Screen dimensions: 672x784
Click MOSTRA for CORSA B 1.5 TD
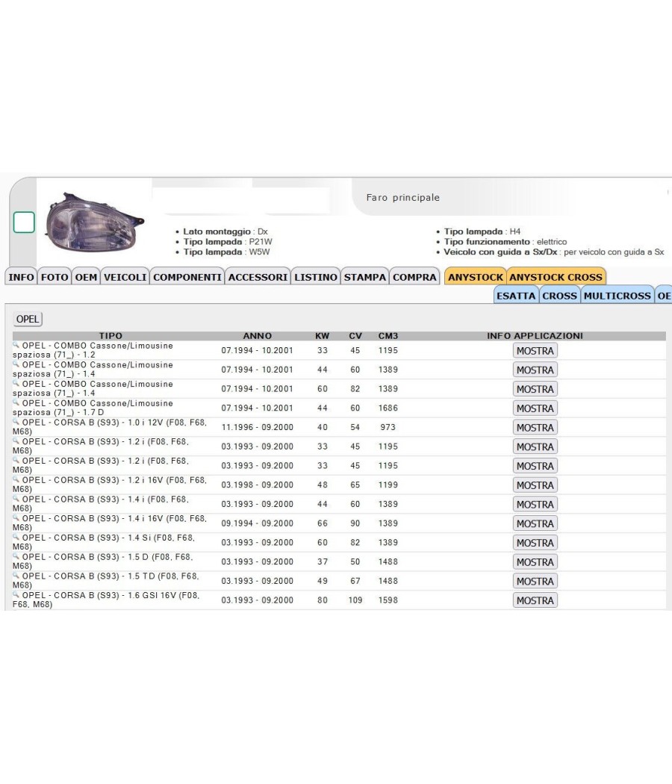click(535, 581)
